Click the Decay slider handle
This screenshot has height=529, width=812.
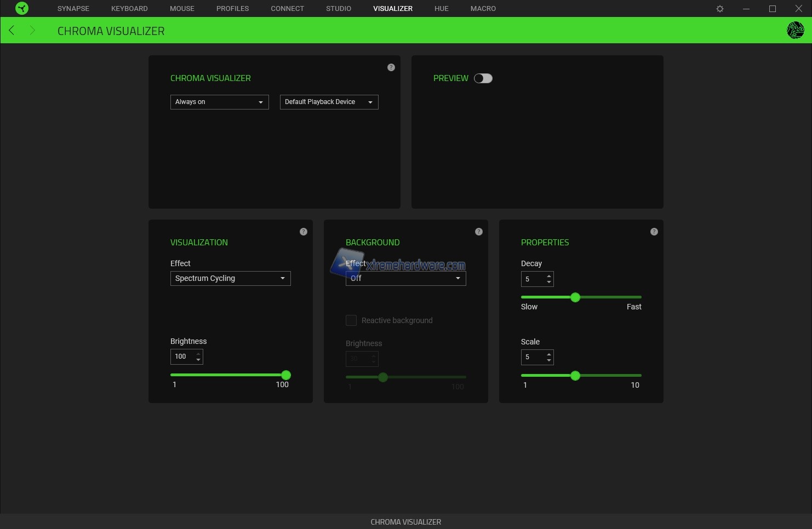(x=575, y=297)
